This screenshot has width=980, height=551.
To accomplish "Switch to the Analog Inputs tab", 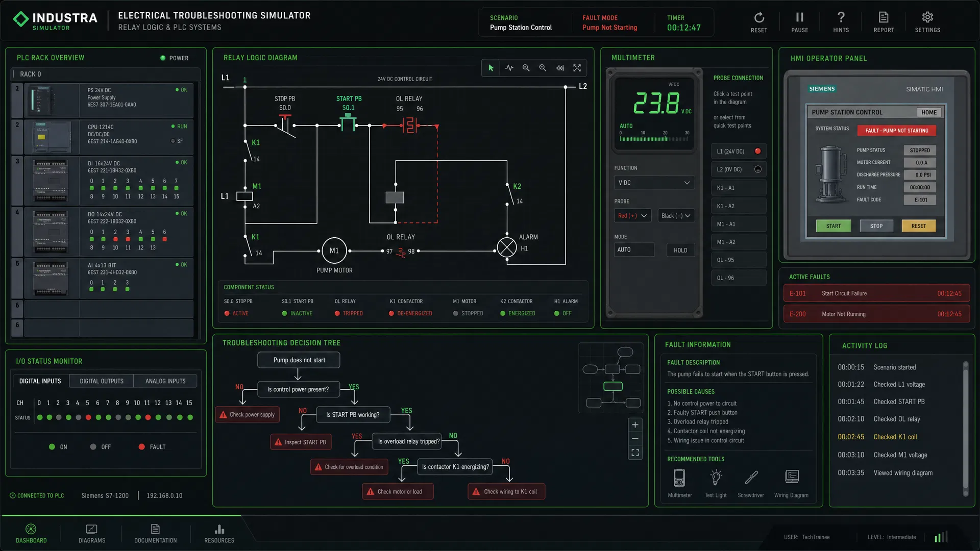I will [x=165, y=381].
